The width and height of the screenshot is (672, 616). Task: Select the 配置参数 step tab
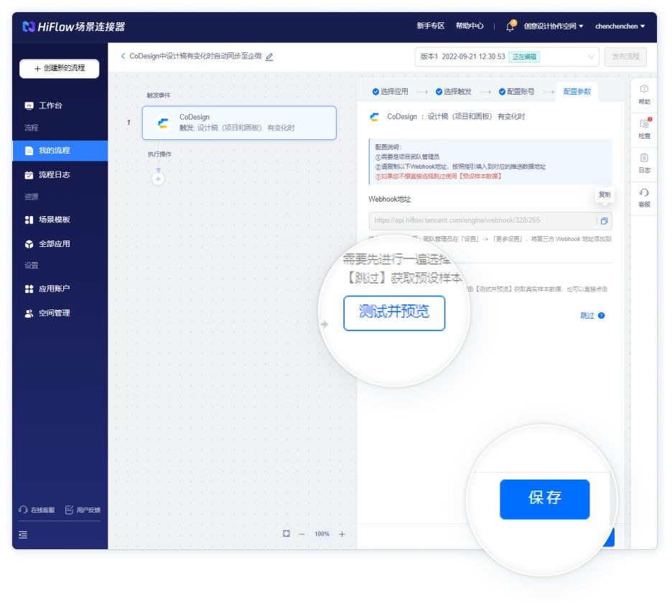pos(577,91)
